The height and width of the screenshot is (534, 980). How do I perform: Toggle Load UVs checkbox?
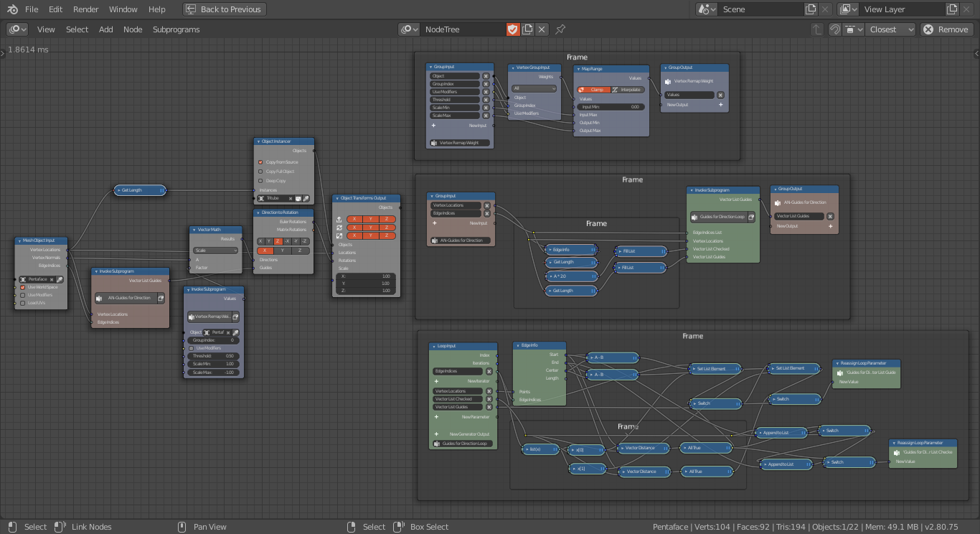click(22, 303)
